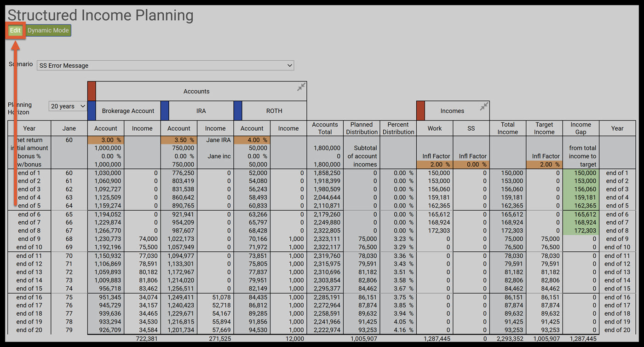Click the Edit button
The image size is (644, 347).
coord(16,30)
